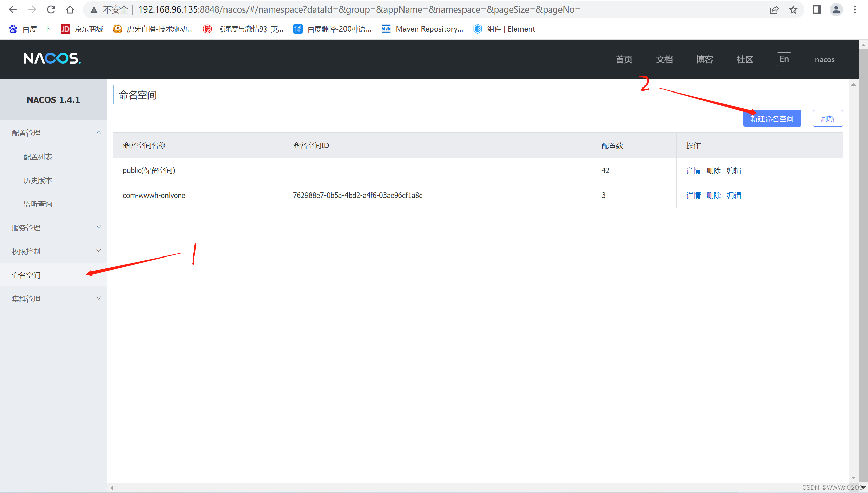Image resolution: width=868 pixels, height=493 pixels.
Task: View 详情 for com-wwwh-onlyone
Action: click(x=693, y=196)
